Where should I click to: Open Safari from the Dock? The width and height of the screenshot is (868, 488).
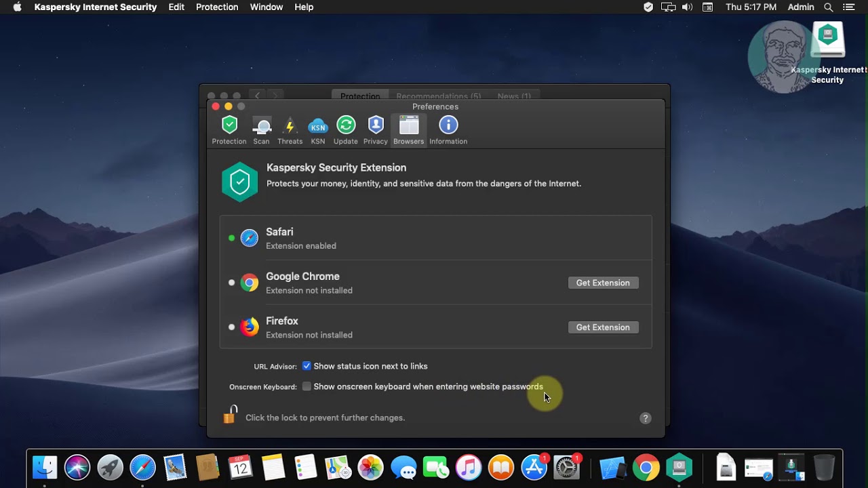[x=142, y=467]
